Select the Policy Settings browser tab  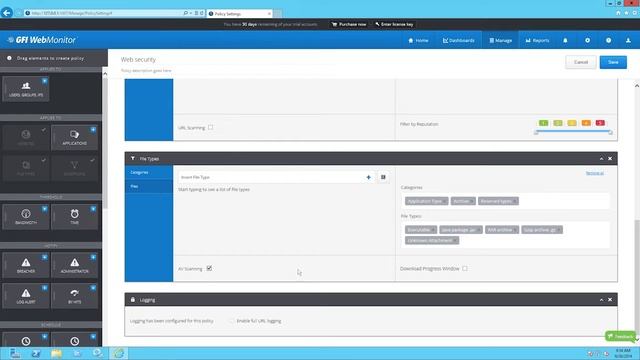240,13
